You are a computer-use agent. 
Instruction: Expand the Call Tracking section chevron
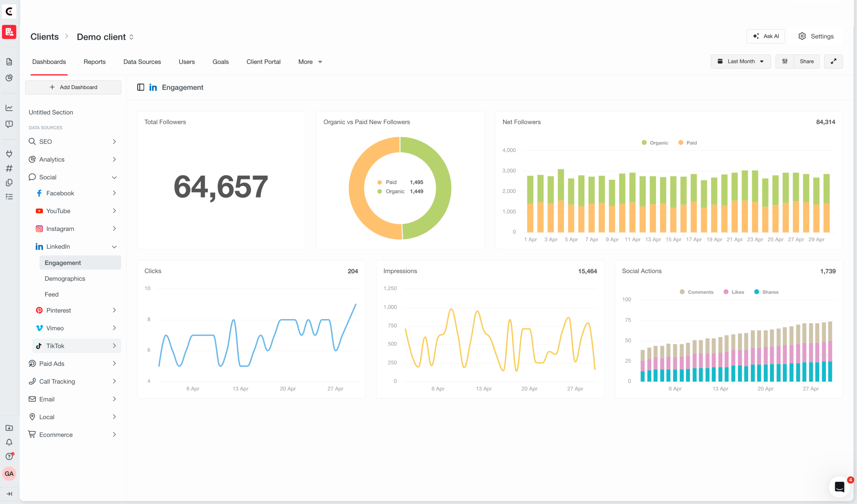(x=114, y=381)
